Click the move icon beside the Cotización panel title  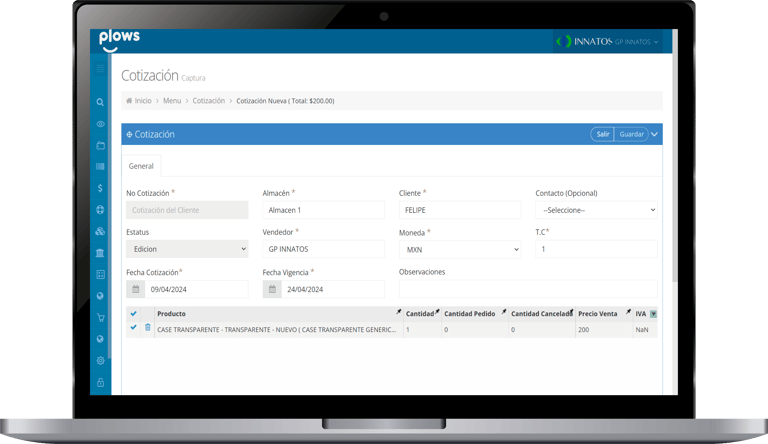coord(129,134)
